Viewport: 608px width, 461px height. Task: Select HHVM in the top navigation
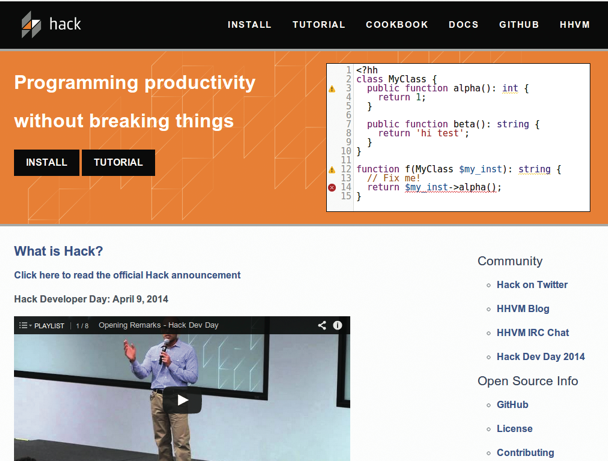point(574,24)
